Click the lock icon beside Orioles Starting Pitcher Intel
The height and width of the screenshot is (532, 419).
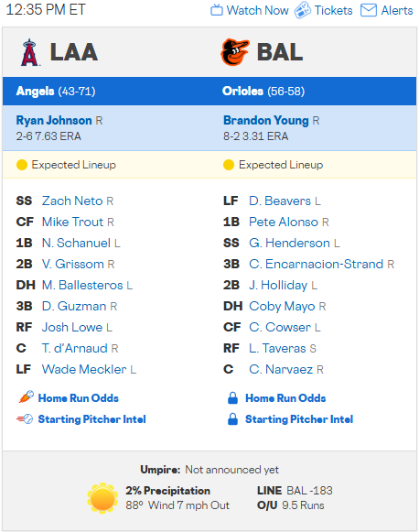(233, 419)
